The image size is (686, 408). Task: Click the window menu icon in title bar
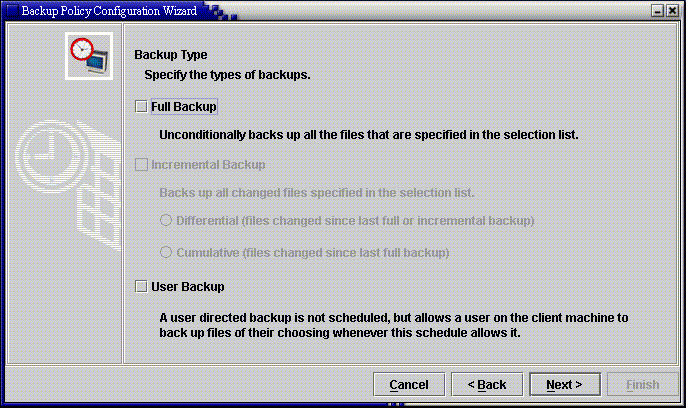point(12,10)
